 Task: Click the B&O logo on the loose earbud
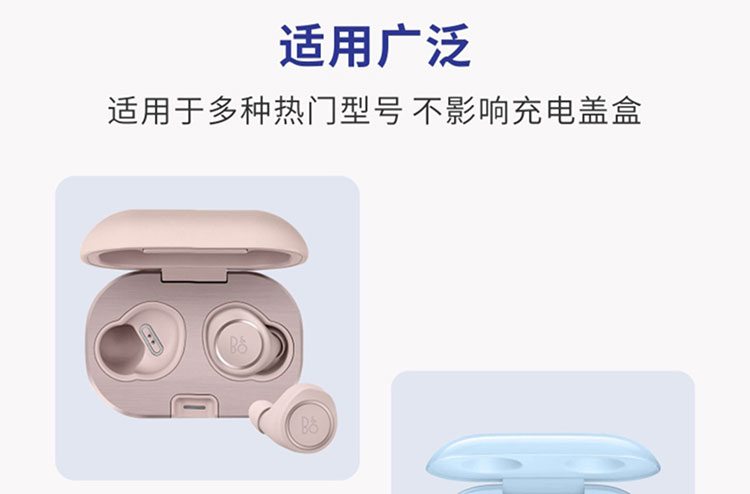coord(309,424)
